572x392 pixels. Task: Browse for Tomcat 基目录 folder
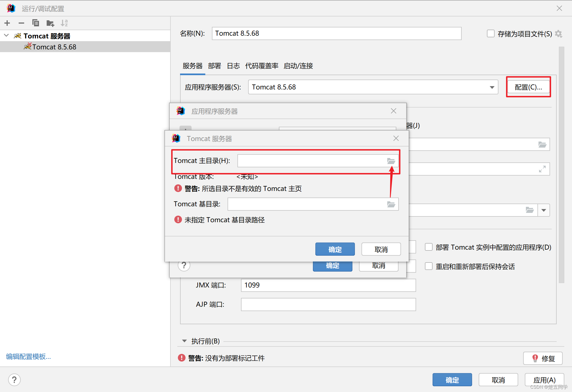391,204
